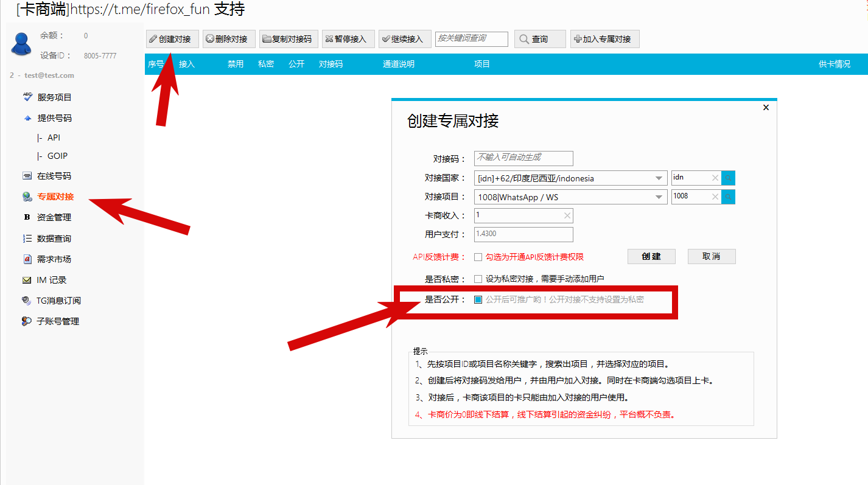Viewport: 868px width, 485px height.
Task: Click the 资金管理 bold B icon
Action: point(27,217)
